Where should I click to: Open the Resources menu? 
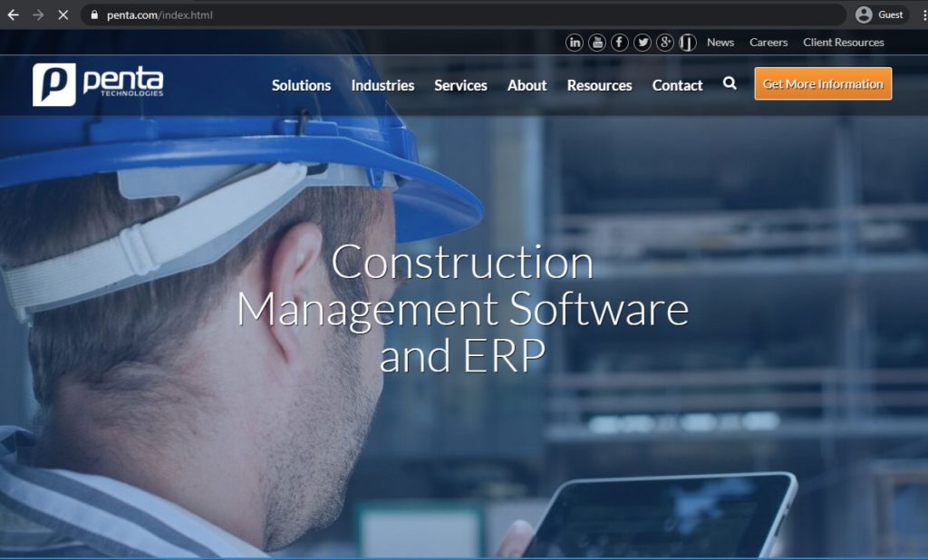[x=599, y=84]
